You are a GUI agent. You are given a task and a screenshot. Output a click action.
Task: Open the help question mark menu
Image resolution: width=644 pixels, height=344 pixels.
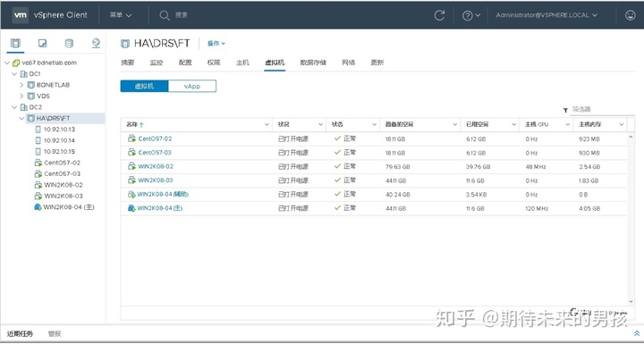click(x=471, y=15)
